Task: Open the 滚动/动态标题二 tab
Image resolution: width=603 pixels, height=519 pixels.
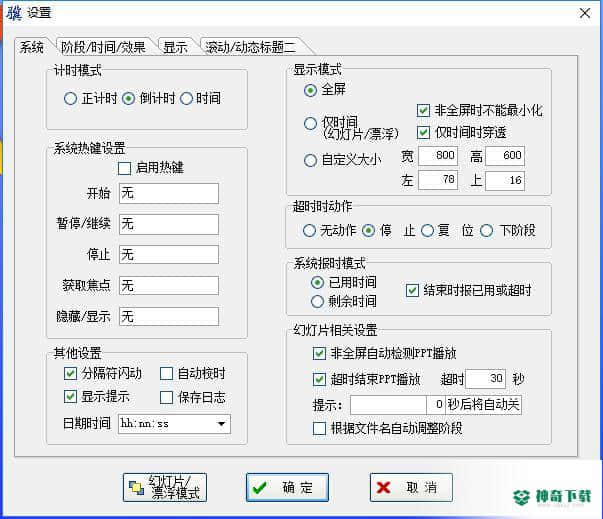Action: [251, 48]
